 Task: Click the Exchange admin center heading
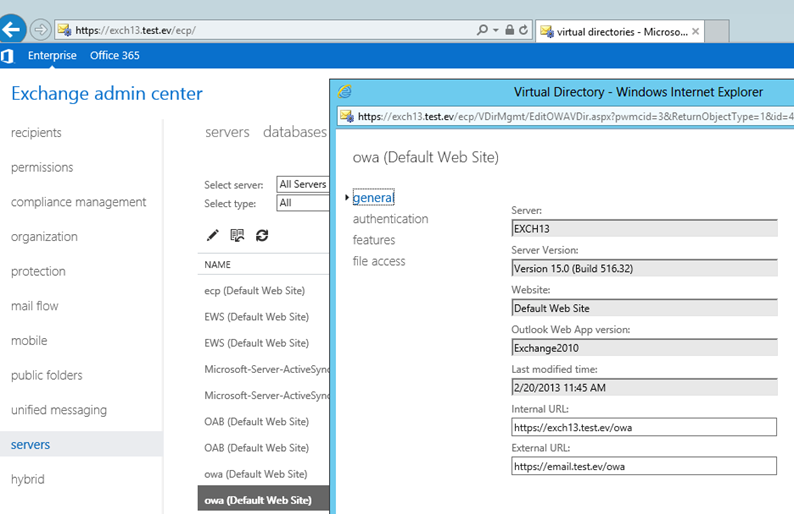107,93
